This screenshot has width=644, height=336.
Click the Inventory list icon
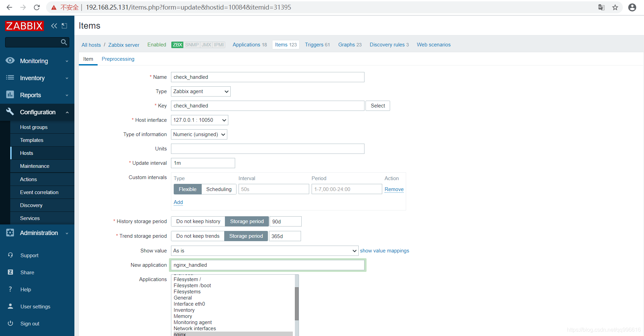coord(10,77)
